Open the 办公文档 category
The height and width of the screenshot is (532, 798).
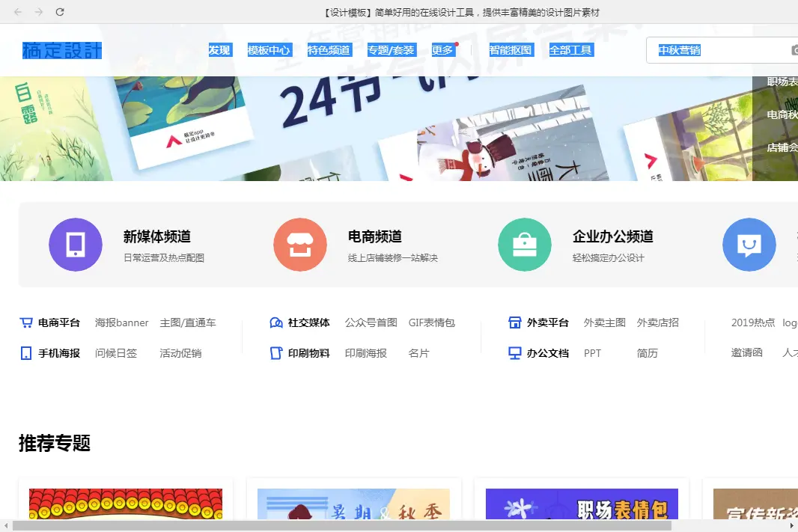click(x=548, y=353)
